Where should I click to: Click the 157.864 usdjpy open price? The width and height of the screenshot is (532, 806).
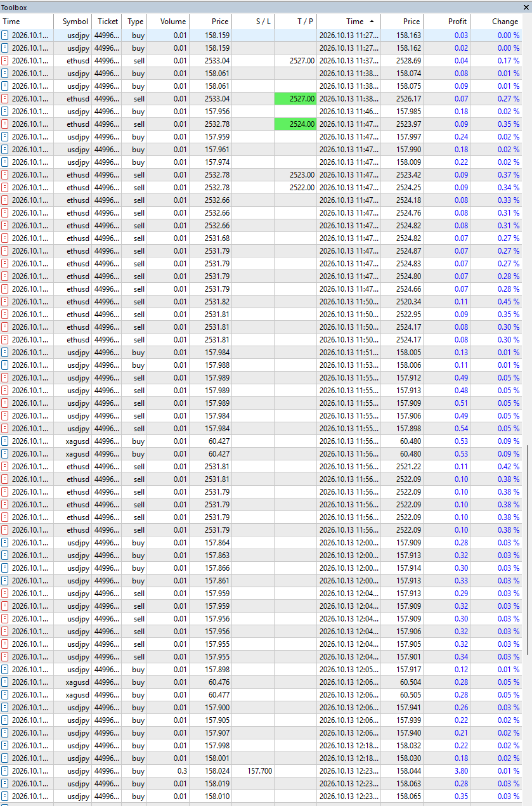point(217,543)
